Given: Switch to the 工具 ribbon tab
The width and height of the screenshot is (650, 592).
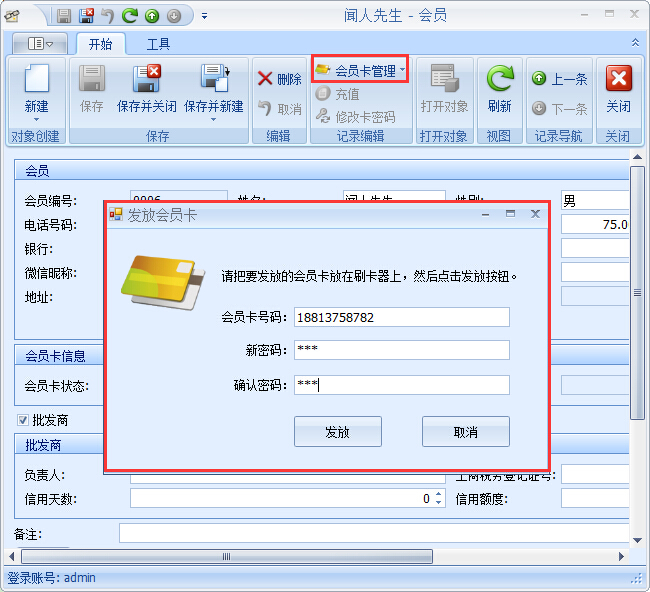Looking at the screenshot, I should point(158,44).
